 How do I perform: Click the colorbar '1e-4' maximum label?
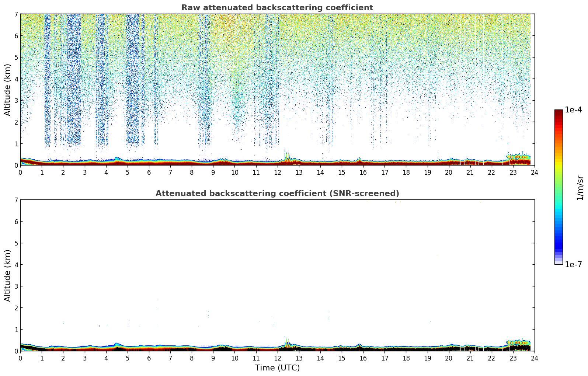click(x=573, y=110)
